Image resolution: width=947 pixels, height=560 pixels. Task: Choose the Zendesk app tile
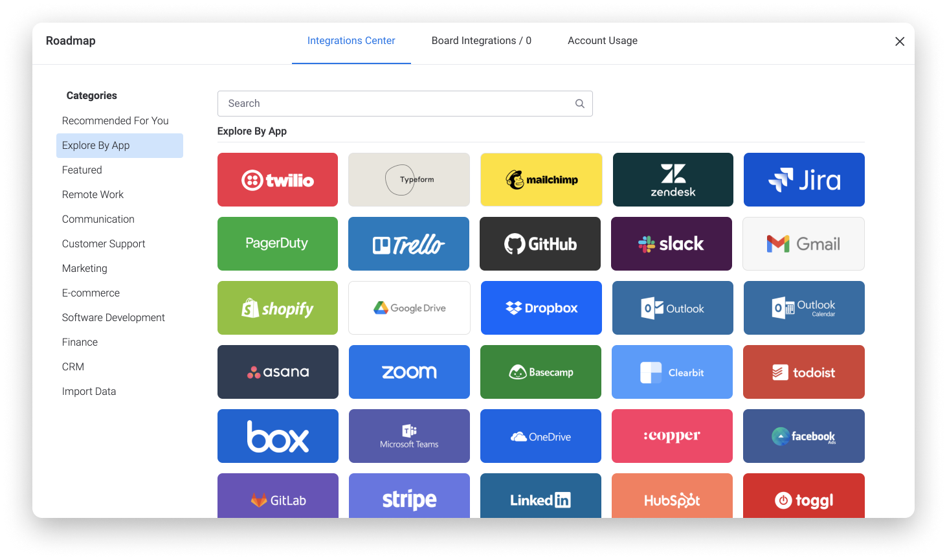673,179
